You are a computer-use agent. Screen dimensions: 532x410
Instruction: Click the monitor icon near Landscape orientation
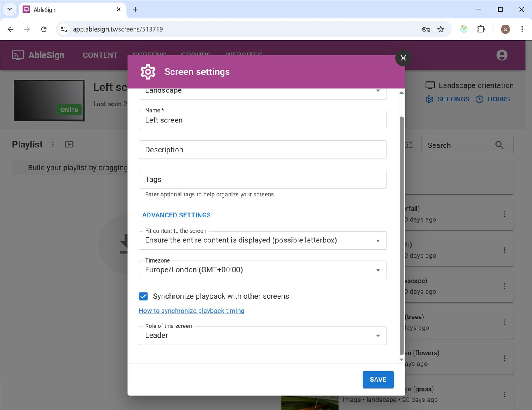pyautogui.click(x=430, y=85)
